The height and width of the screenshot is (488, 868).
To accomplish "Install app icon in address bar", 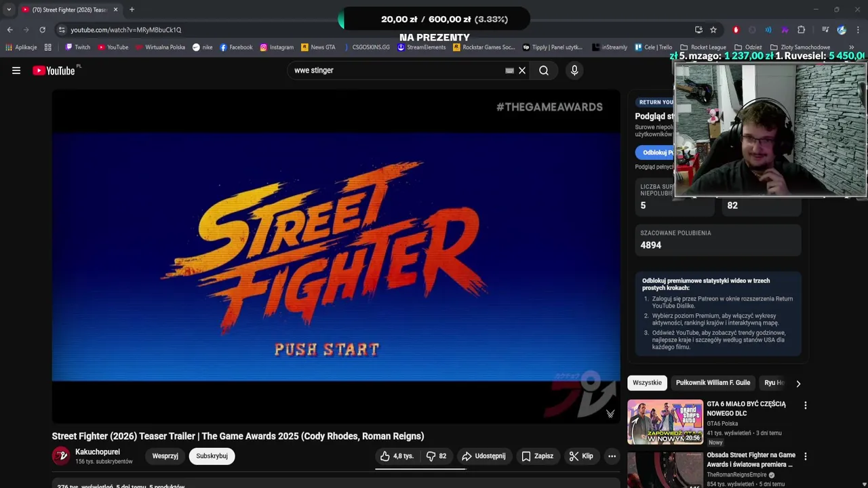I will tap(698, 30).
